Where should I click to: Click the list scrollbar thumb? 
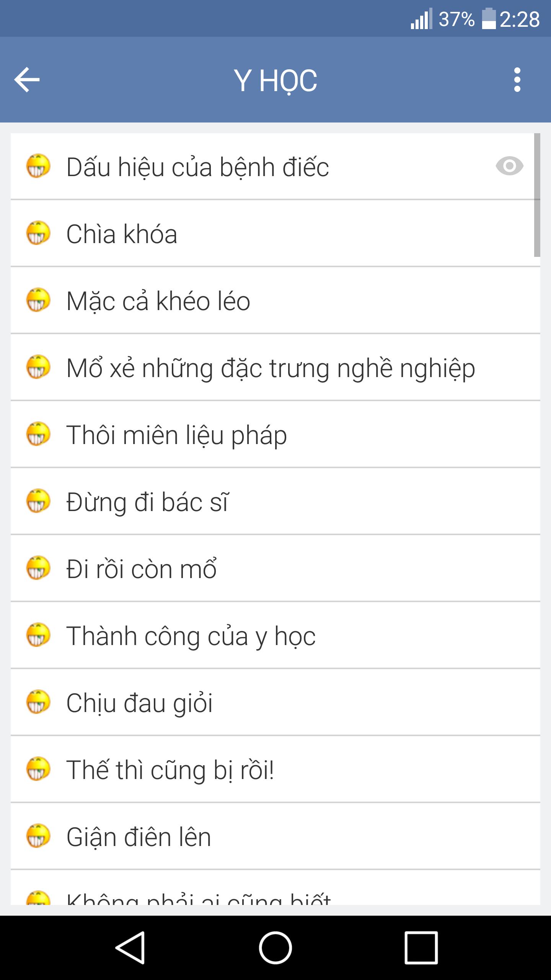click(x=537, y=195)
